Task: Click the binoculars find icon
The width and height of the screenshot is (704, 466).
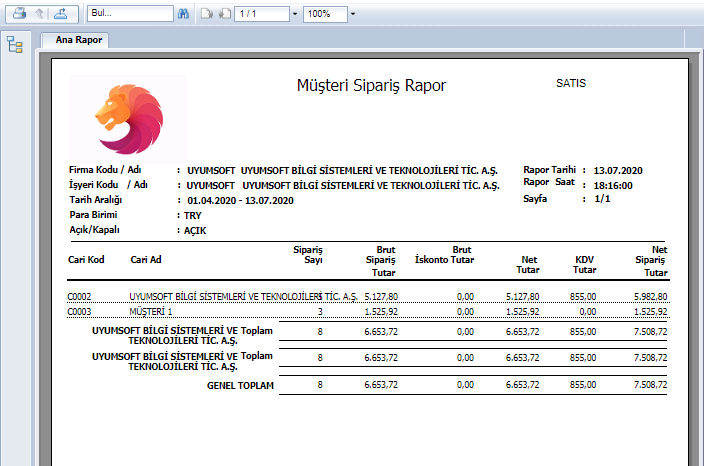Action: (183, 15)
